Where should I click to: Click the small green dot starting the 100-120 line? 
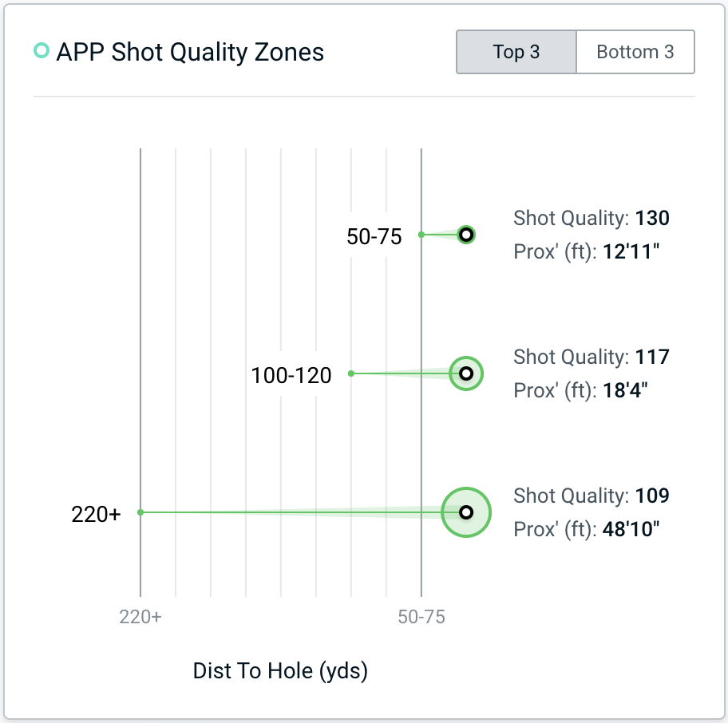(351, 373)
